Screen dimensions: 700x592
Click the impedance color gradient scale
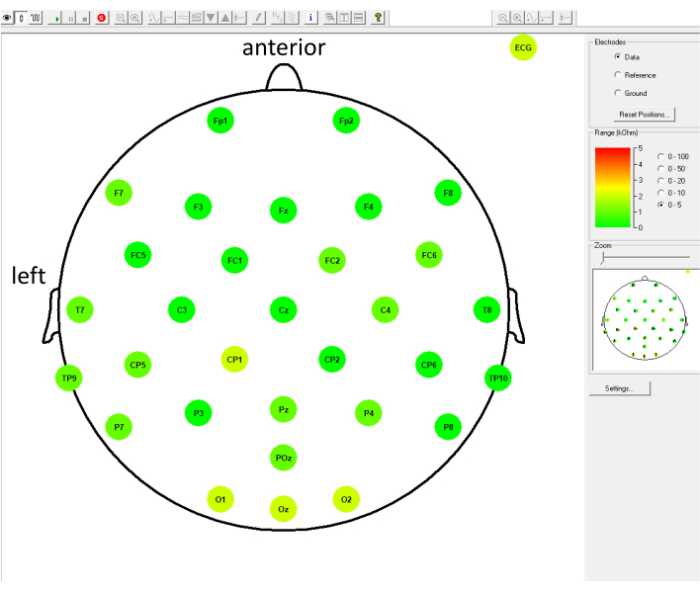[613, 188]
